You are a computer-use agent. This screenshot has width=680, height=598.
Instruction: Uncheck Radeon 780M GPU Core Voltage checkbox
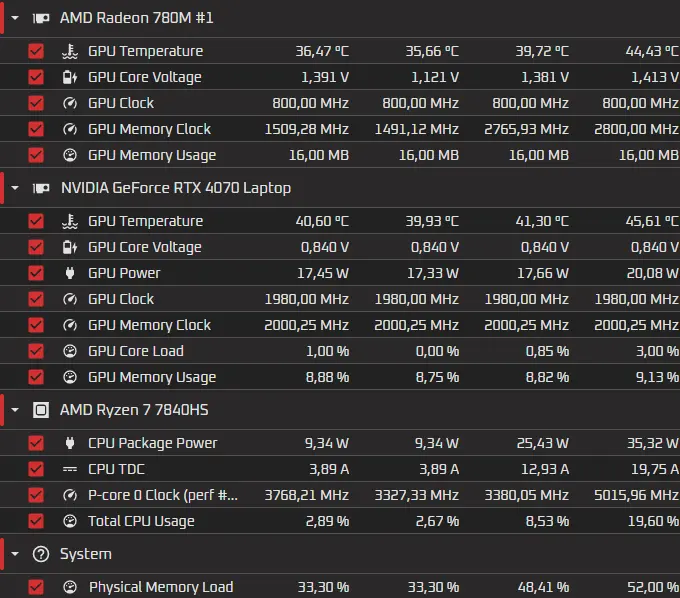pyautogui.click(x=36, y=77)
